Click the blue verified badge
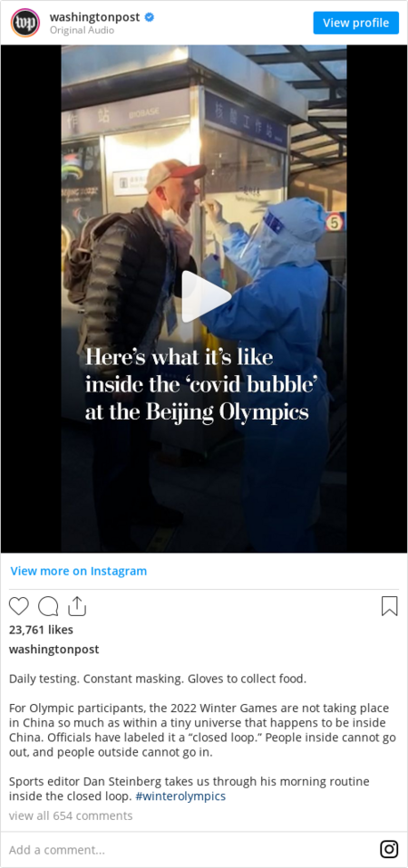Image resolution: width=408 pixels, height=868 pixels. pyautogui.click(x=150, y=17)
